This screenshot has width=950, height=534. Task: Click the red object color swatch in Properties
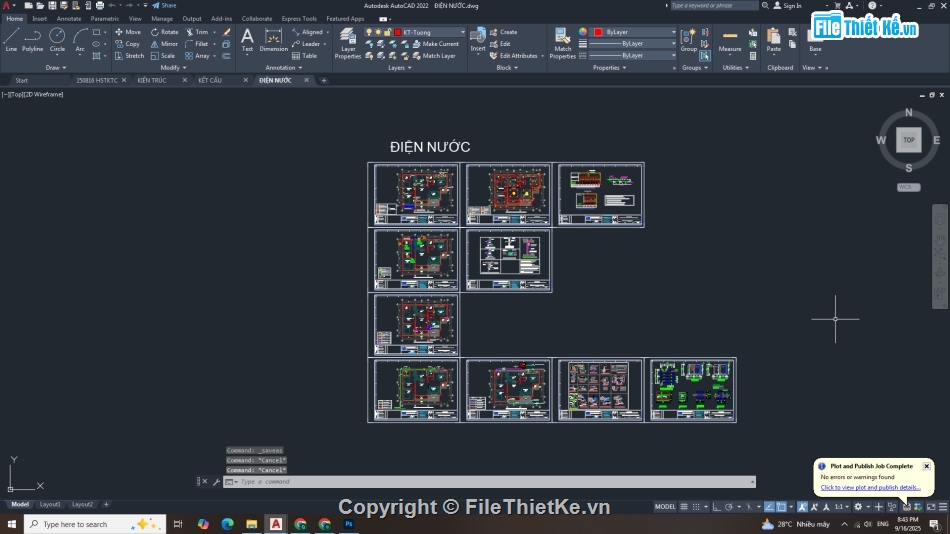coord(598,32)
